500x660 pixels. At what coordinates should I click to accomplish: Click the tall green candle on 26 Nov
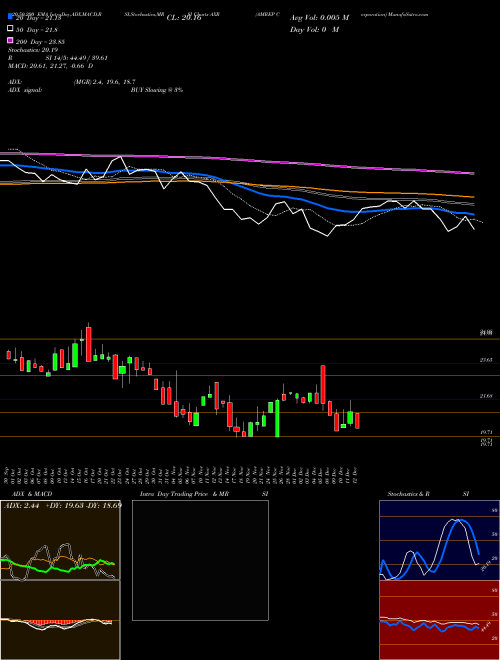pos(277,418)
